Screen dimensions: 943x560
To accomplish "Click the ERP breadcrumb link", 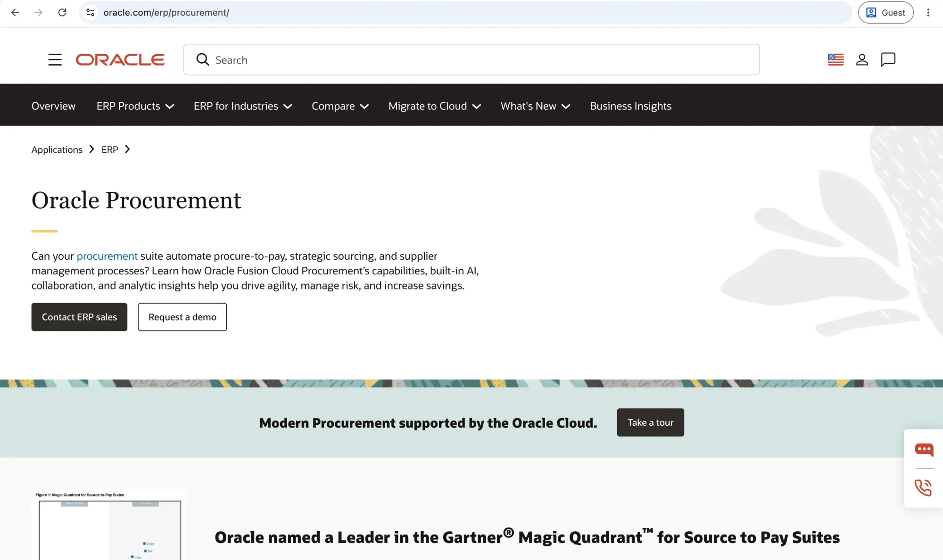I will [110, 149].
